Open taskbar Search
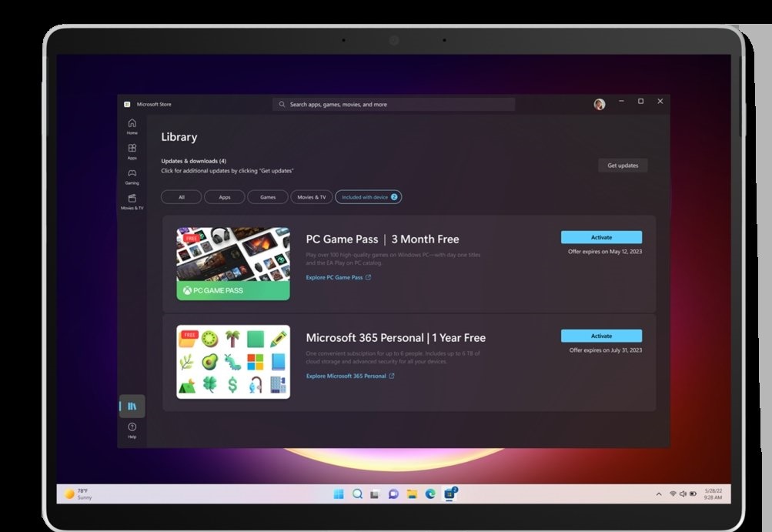The height and width of the screenshot is (532, 772). tap(357, 494)
